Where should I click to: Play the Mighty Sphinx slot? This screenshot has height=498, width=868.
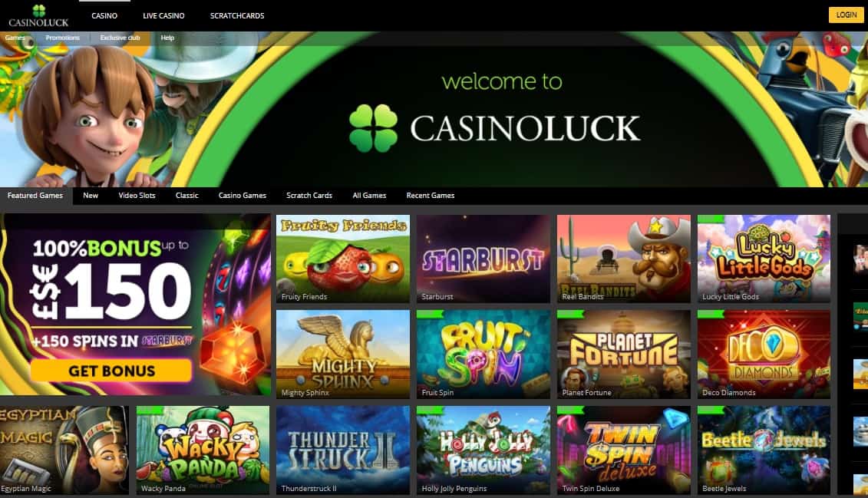(x=343, y=355)
